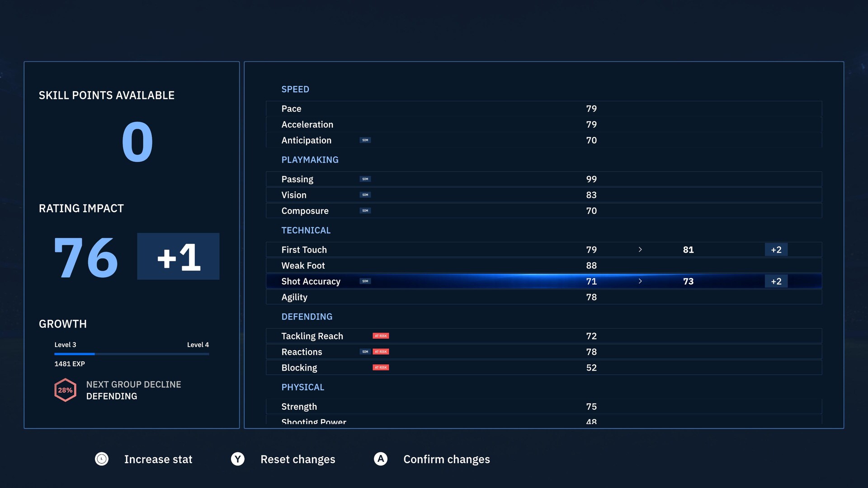Click the Y button Reset changes icon
This screenshot has width=868, height=488.
(x=238, y=459)
